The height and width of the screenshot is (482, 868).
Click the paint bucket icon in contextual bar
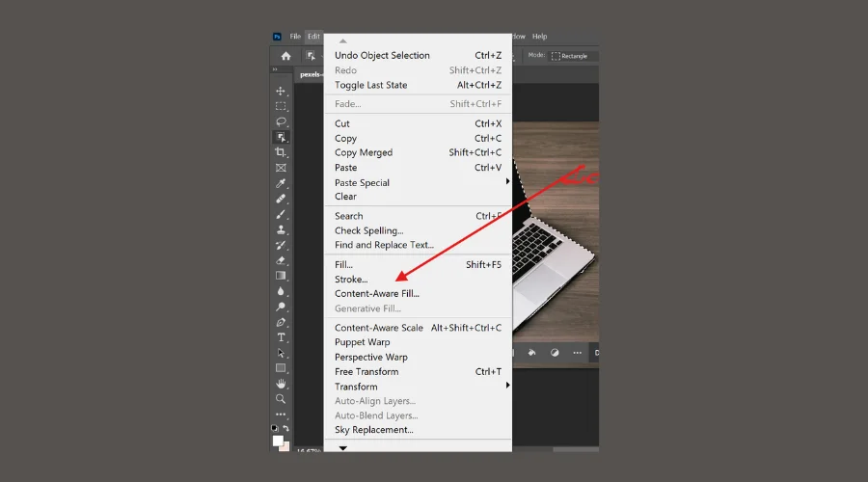531,353
